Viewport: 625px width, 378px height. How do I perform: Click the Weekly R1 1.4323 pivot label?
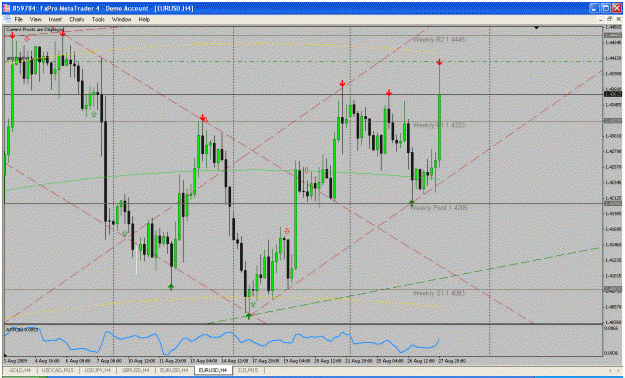pos(439,125)
